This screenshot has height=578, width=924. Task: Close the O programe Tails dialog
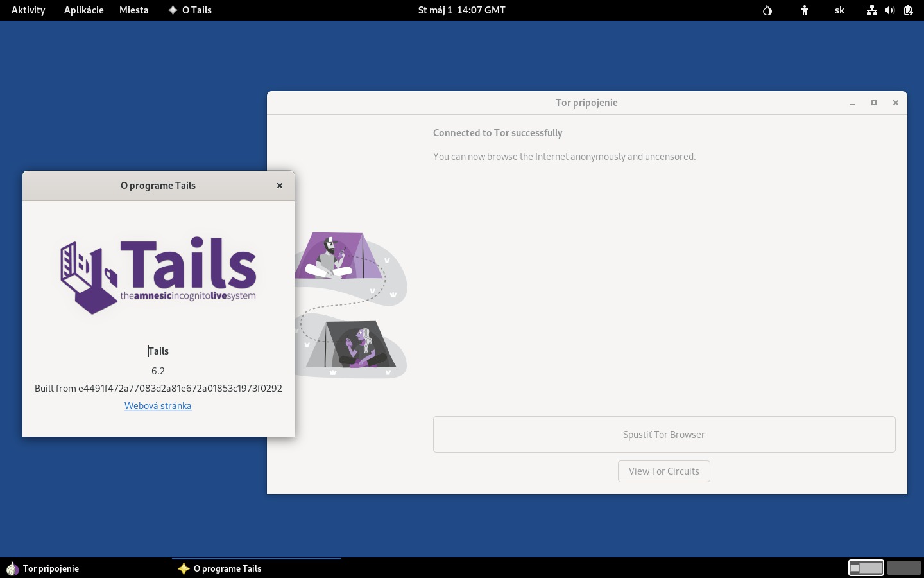coord(280,186)
